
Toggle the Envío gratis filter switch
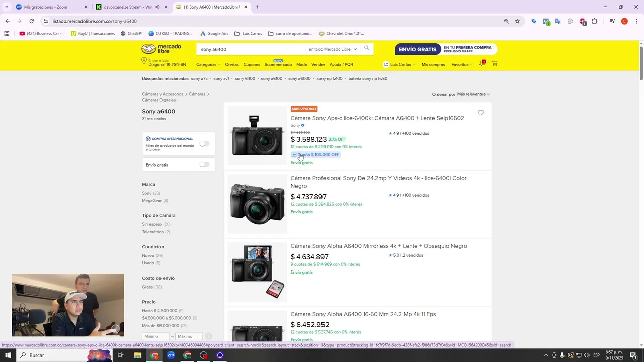[x=204, y=165]
